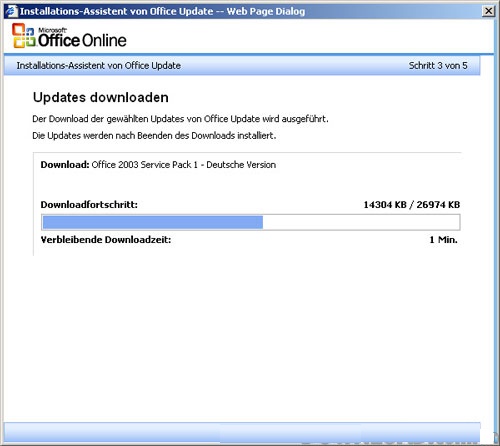
Task: Click the Internet Explorer icon in title bar
Action: (x=11, y=11)
